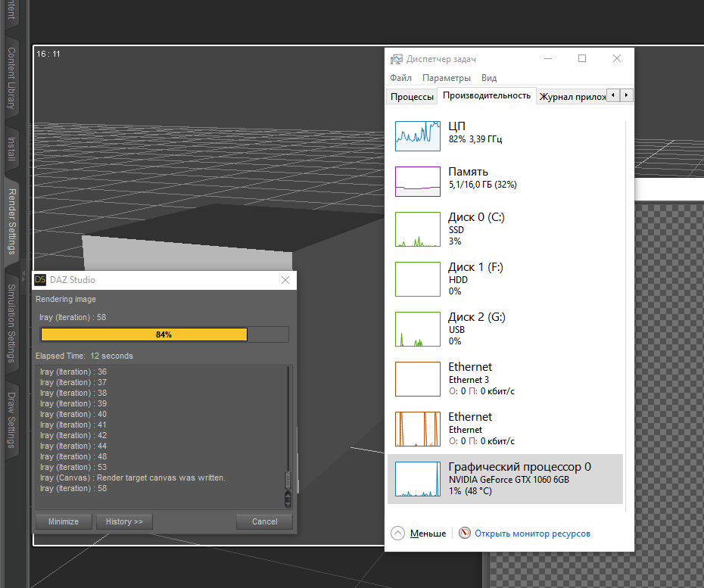Click the 16 : 11 aspect label in viewport
Screen dimensions: 704x588
[48, 54]
